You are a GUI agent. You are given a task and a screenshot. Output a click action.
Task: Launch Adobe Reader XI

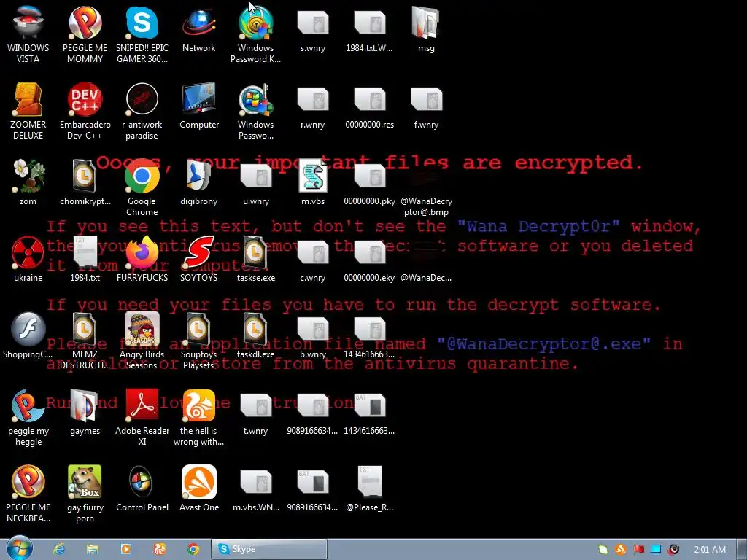(142, 417)
